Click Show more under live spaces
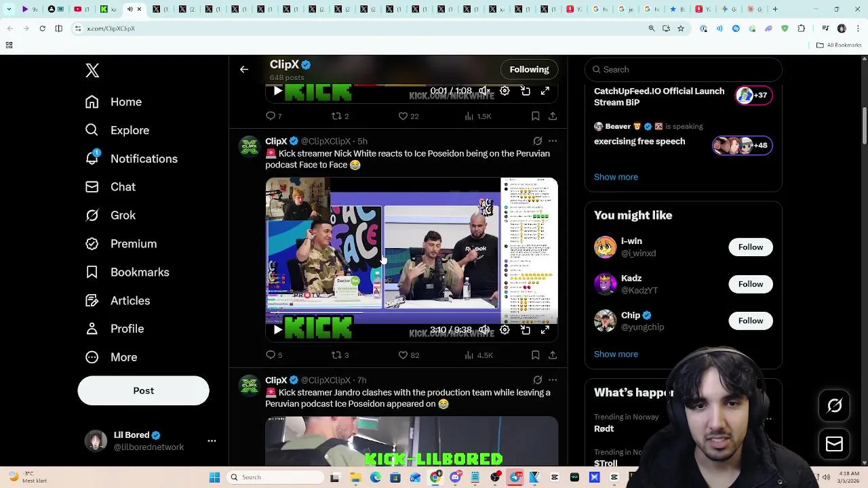This screenshot has width=868, height=488. pos(616,177)
